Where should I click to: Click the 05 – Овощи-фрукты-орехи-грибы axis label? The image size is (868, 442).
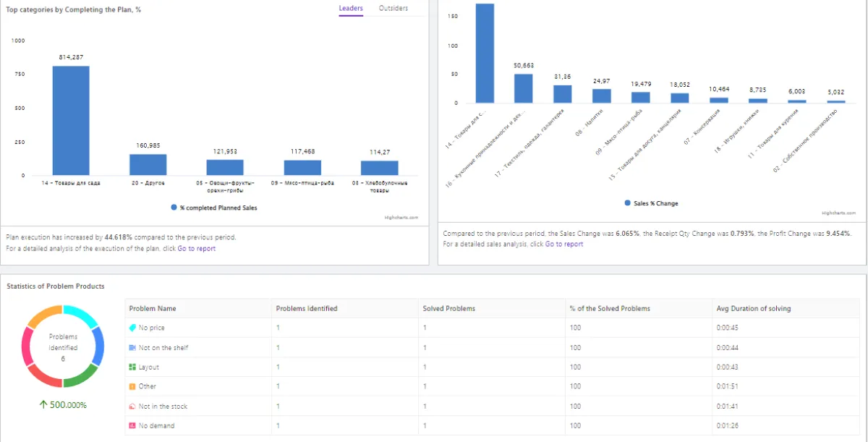coord(225,187)
